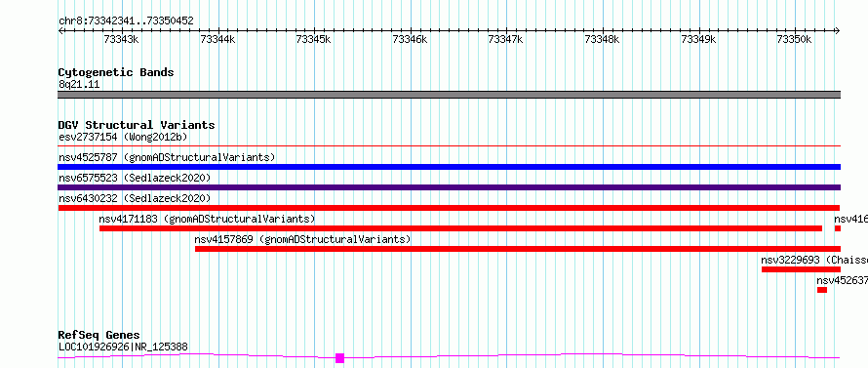868x368 pixels.
Task: Select the small red nsv452637 variant block
Action: coord(822,290)
